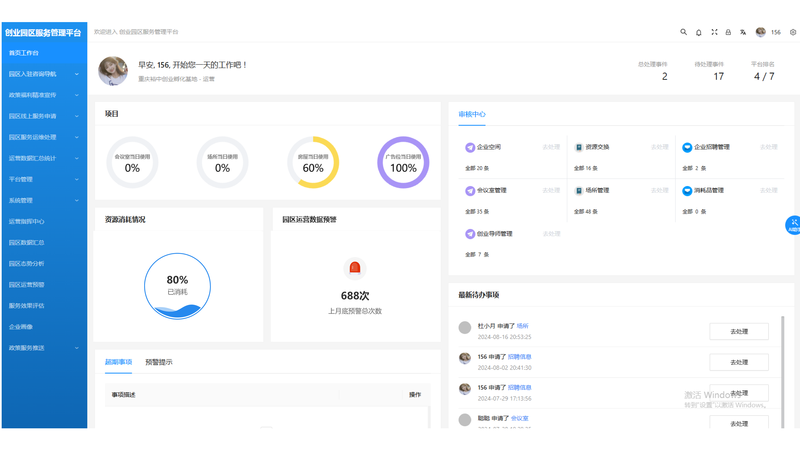Open 服务效果评估 in sidebar
This screenshot has width=800, height=450.
(x=44, y=306)
